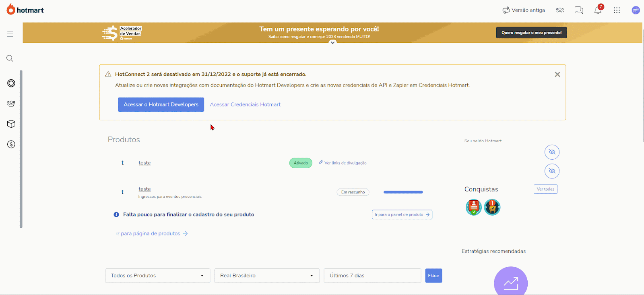Viewport: 644px width, 295px height.
Task: Click the 'Seu saldo Hotmart' label
Action: (483, 141)
